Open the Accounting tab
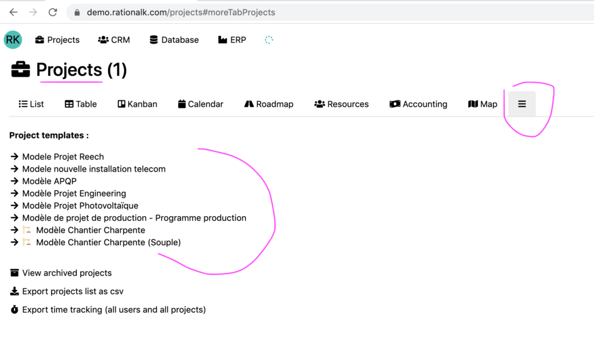The width and height of the screenshot is (594, 364). pos(418,104)
